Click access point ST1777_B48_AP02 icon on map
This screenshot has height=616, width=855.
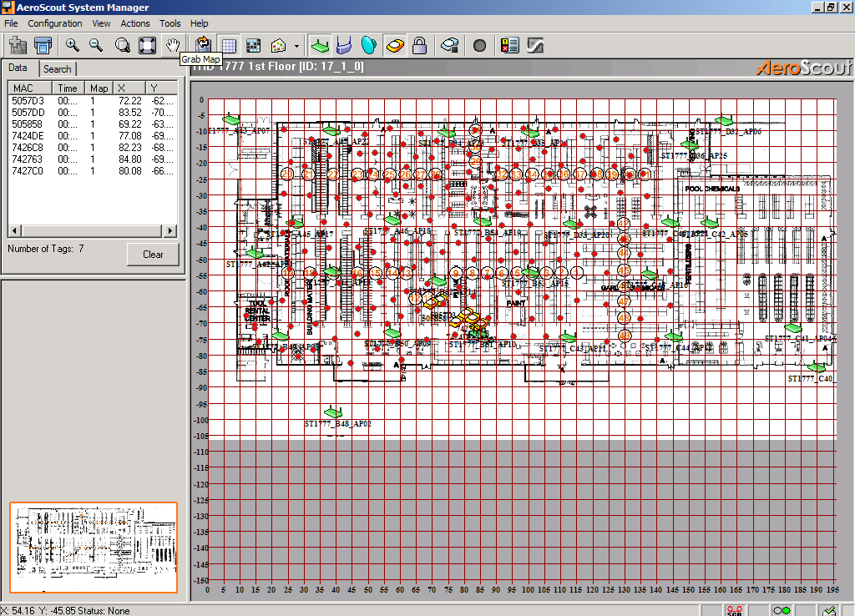332,412
